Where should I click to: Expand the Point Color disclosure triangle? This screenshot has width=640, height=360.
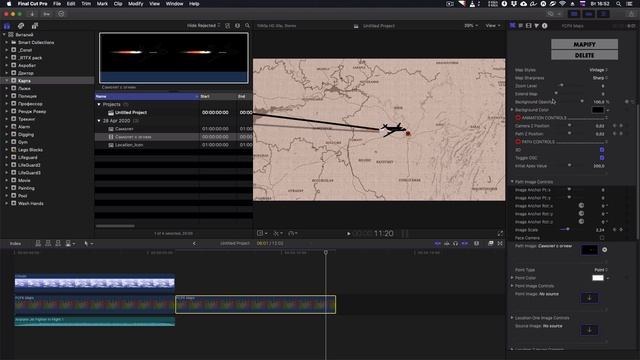click(x=512, y=278)
